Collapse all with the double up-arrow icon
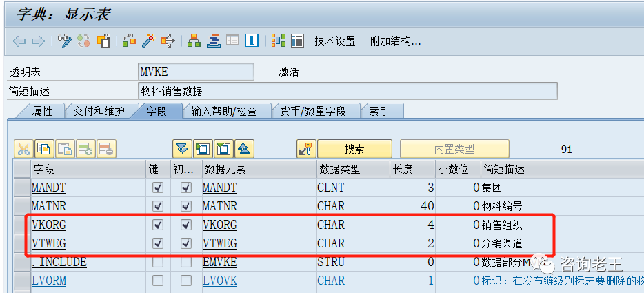 point(245,148)
